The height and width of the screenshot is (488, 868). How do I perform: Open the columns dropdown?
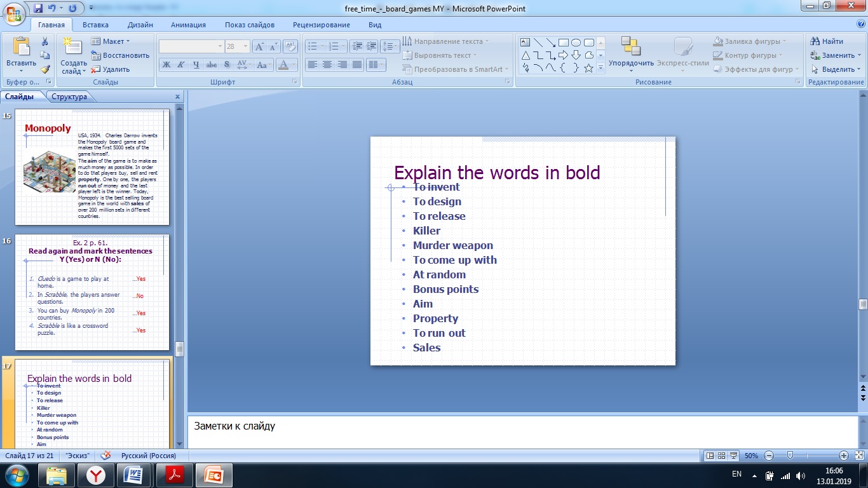pyautogui.click(x=376, y=65)
